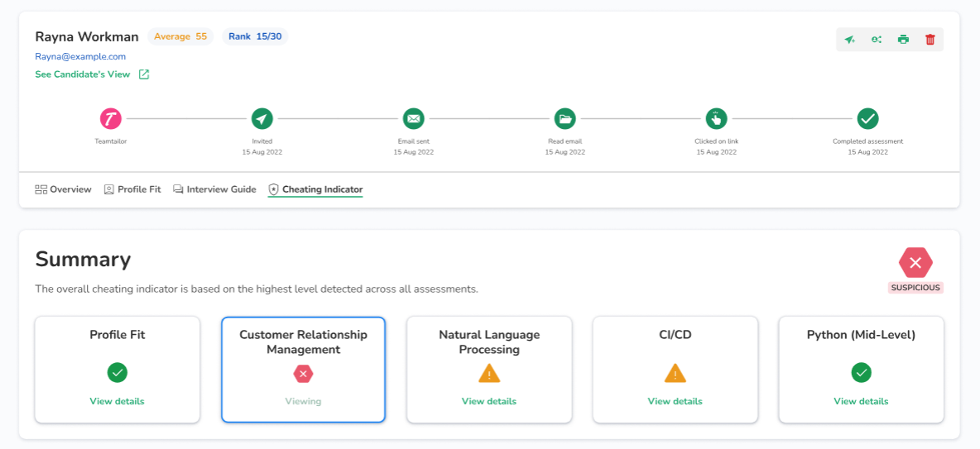Click Rayna@example.com email link
980x449 pixels.
click(80, 57)
